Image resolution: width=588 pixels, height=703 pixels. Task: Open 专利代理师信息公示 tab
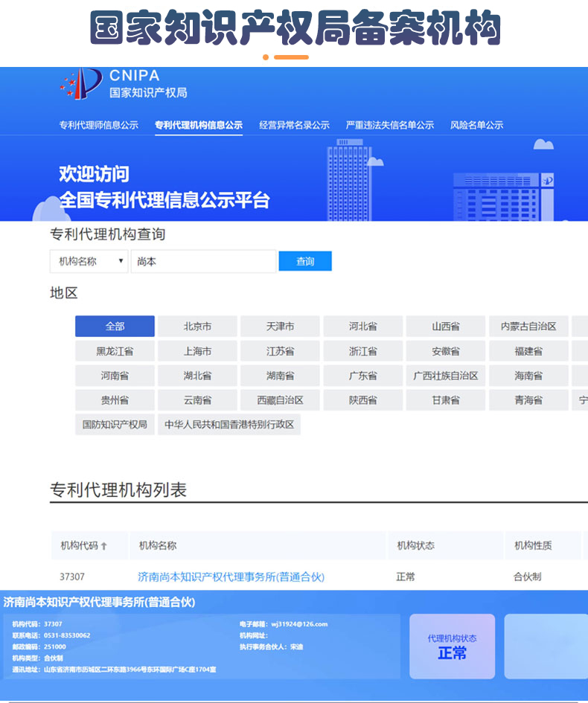[x=99, y=125]
